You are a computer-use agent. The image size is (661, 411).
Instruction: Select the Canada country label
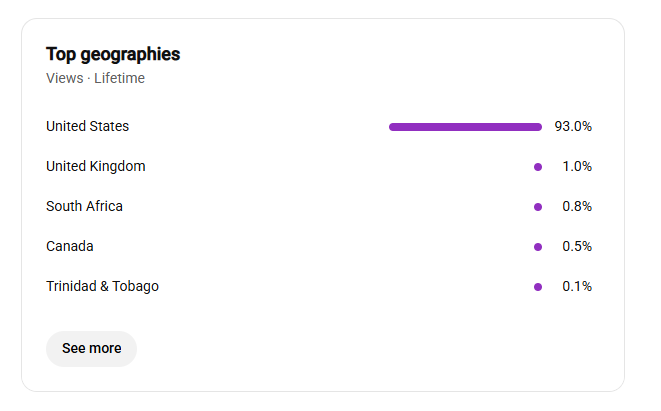pos(70,246)
